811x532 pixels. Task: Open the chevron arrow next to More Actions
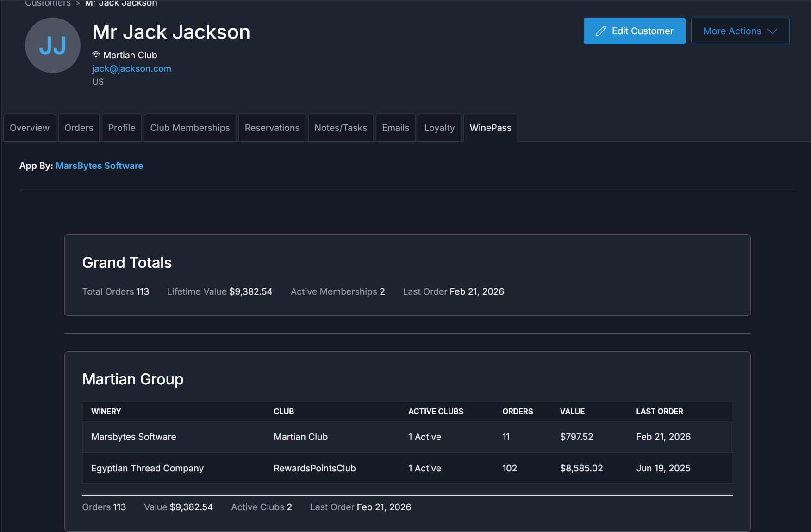pos(772,31)
